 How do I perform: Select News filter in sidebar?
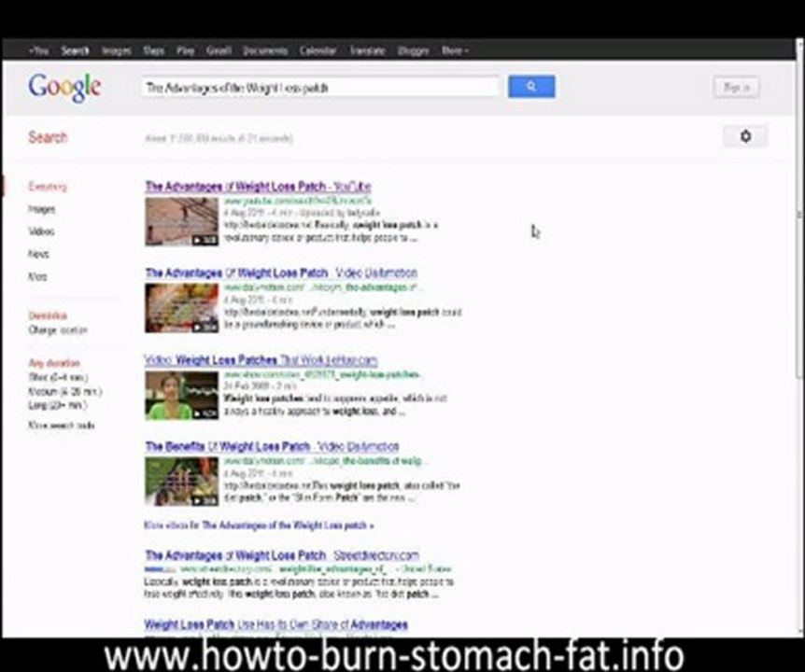pos(38,254)
